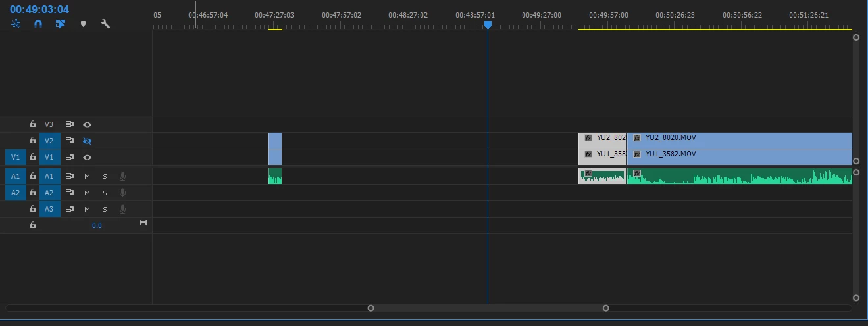
Task: Click fx badge on selected A1 audio clip
Action: tap(588, 174)
